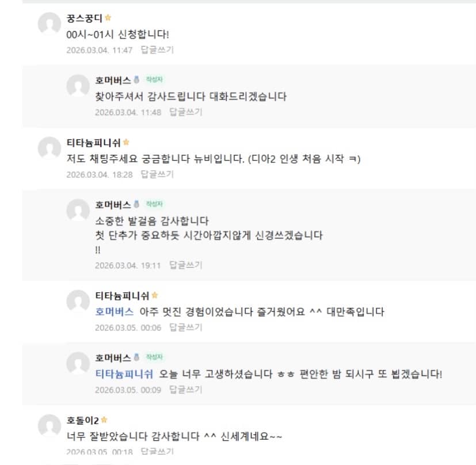Click the level icon beside 호머버스 at 11:48
This screenshot has width=476, height=465.
pos(136,79)
